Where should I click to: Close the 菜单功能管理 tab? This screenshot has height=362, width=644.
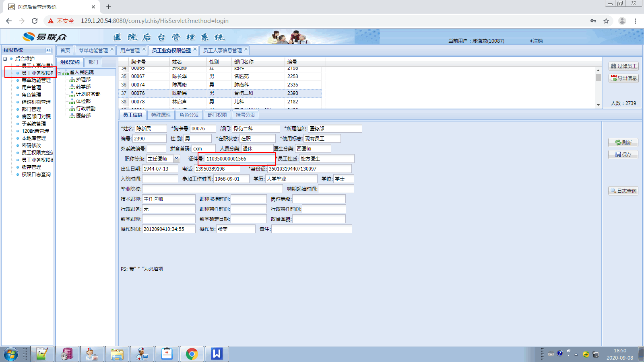[112, 49]
